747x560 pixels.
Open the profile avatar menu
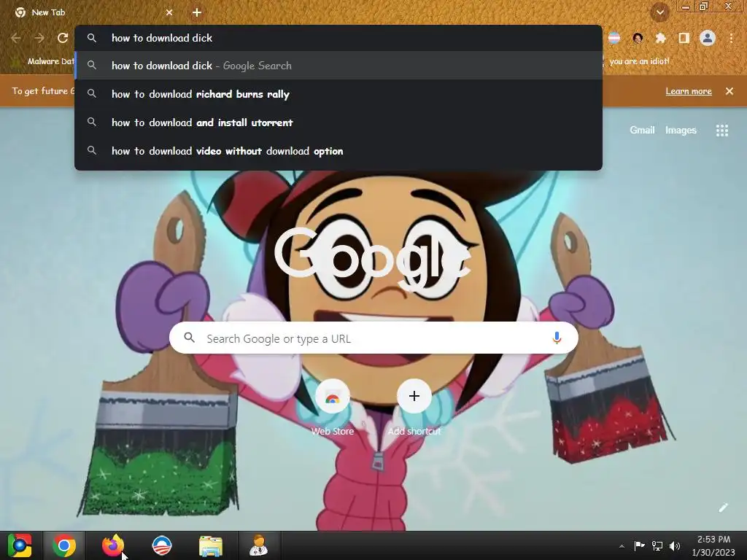pos(708,38)
